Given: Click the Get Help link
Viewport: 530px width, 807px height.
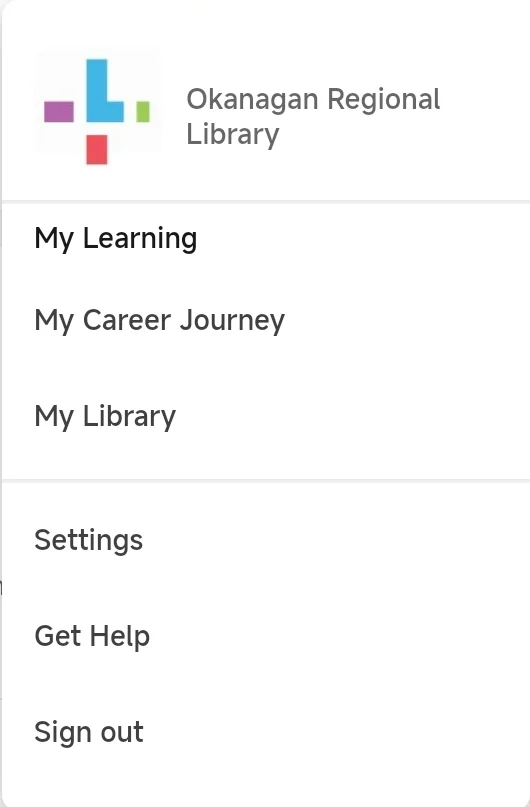Looking at the screenshot, I should click(92, 636).
